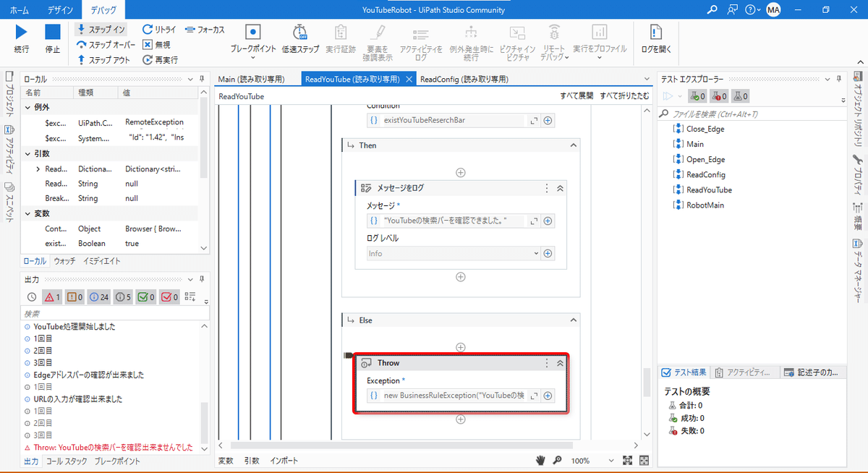Click the Throw Exception expression field
The height and width of the screenshot is (473, 868).
point(454,396)
